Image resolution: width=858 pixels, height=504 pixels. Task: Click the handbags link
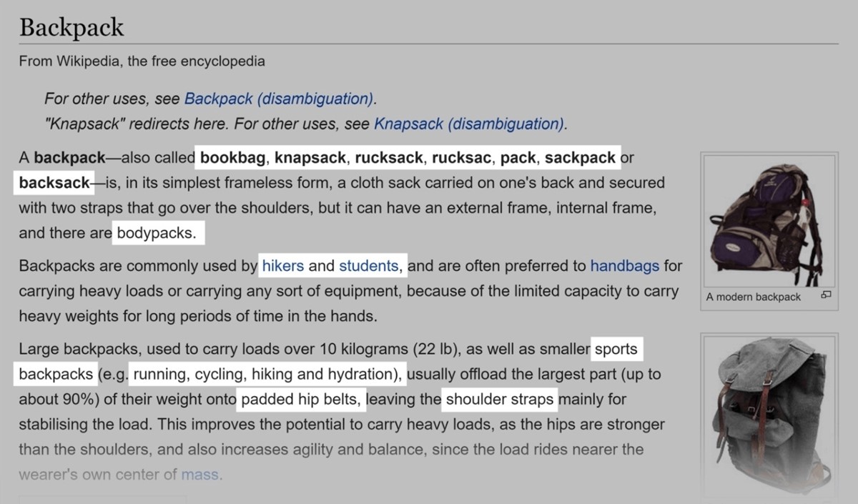(624, 267)
